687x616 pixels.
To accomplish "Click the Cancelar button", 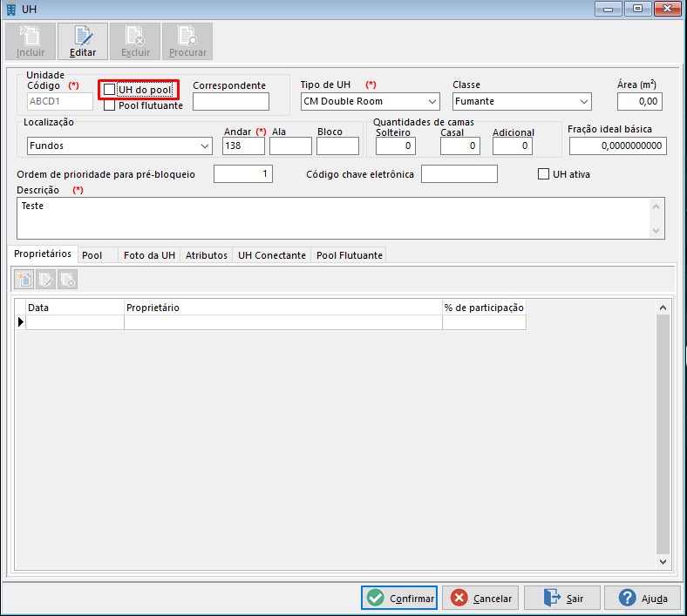I will [x=480, y=598].
